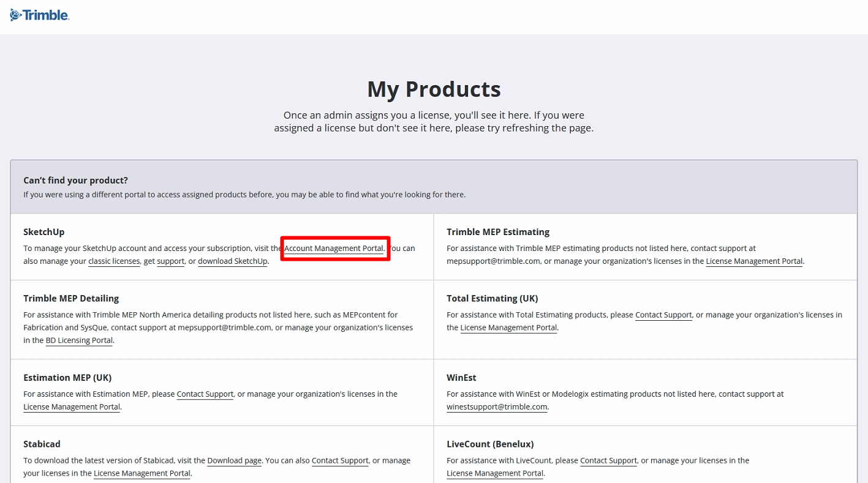
Task: Open License Management Portal under LiveCount (Benelux)
Action: click(495, 473)
